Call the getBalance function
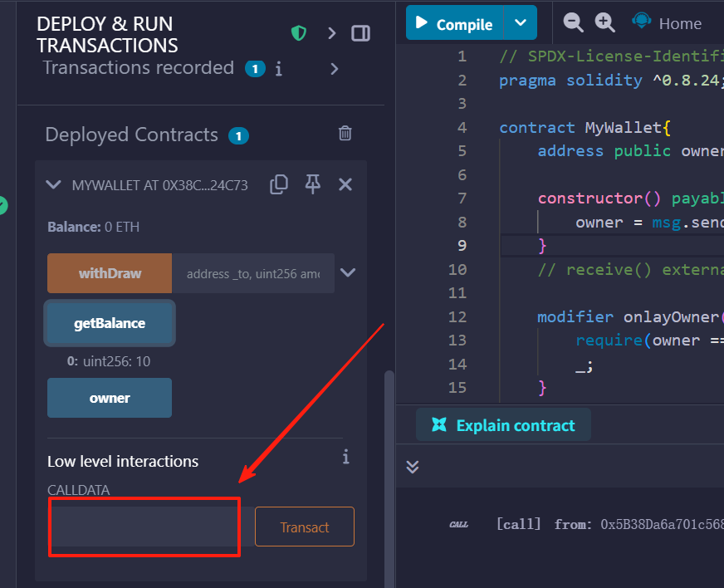The height and width of the screenshot is (588, 724). coord(110,323)
